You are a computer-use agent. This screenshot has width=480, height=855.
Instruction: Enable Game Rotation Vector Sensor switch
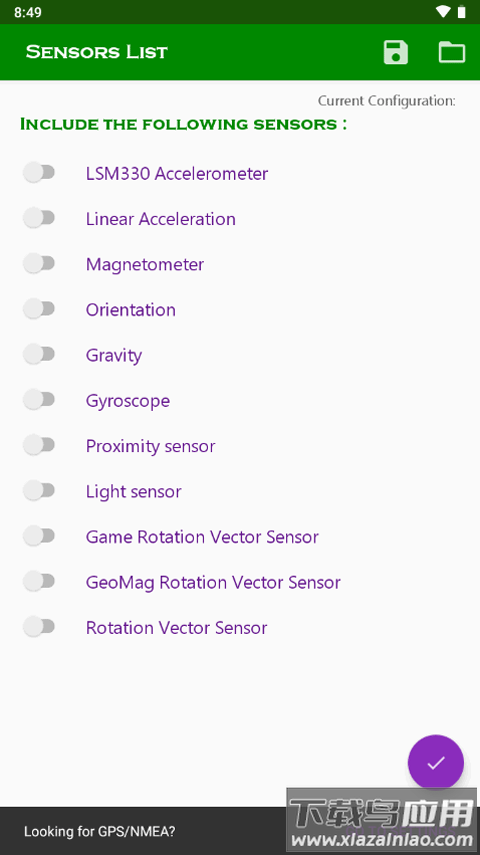[x=39, y=536]
